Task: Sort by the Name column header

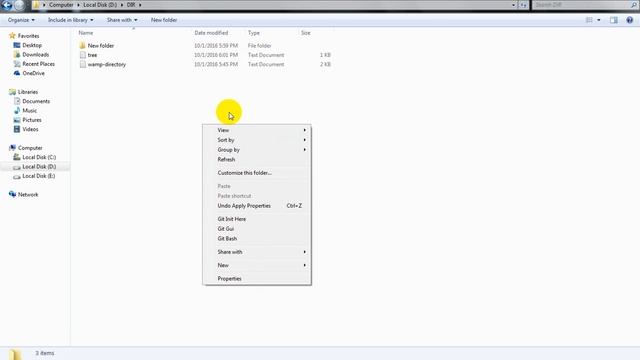Action: (86, 33)
